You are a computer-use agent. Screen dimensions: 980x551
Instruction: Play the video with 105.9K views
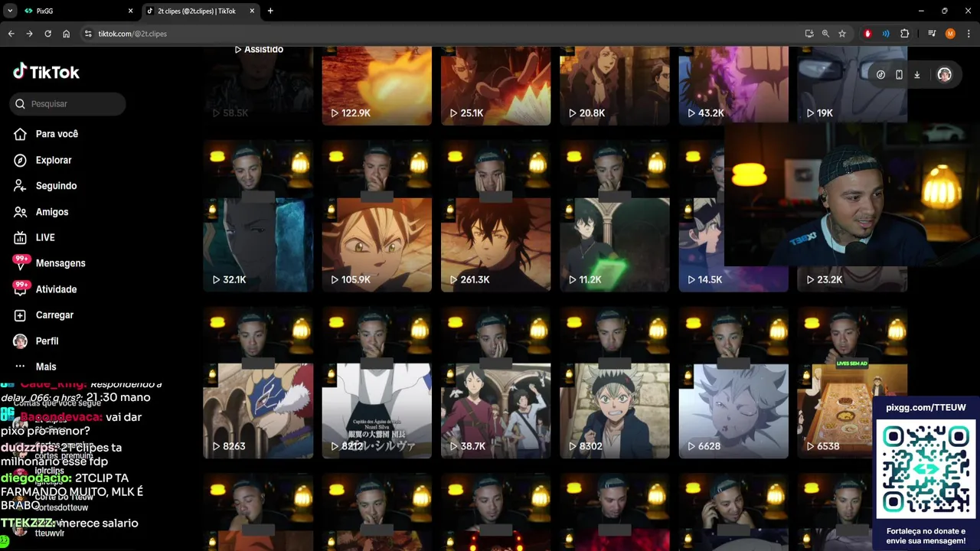pyautogui.click(x=377, y=215)
